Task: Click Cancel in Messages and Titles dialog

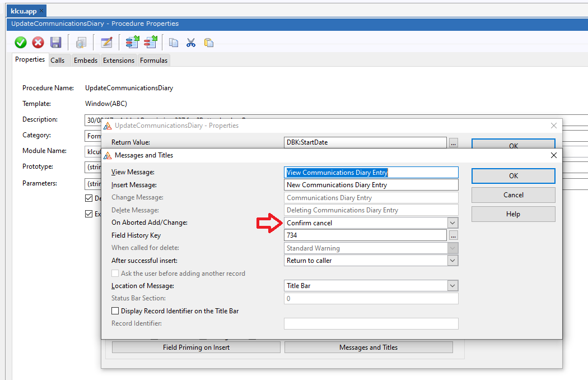Action: [x=513, y=195]
